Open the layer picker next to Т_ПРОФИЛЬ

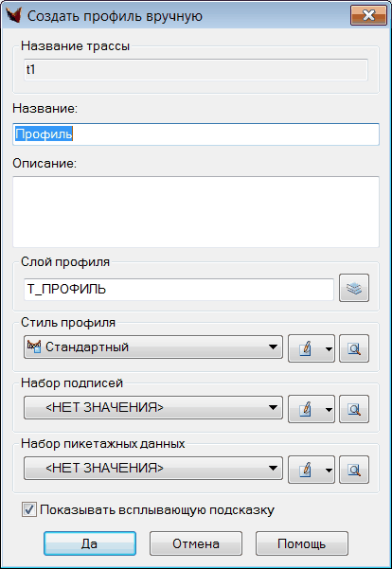pyautogui.click(x=354, y=288)
